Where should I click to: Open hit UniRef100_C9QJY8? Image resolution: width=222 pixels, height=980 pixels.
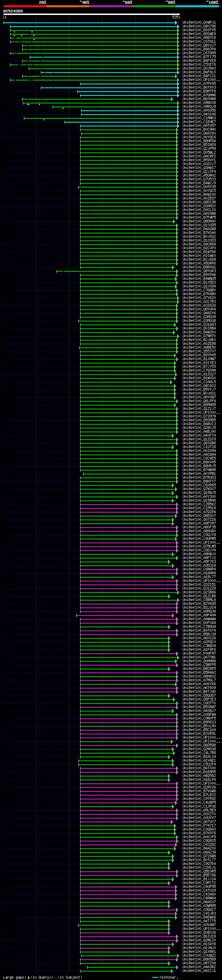[199, 535]
